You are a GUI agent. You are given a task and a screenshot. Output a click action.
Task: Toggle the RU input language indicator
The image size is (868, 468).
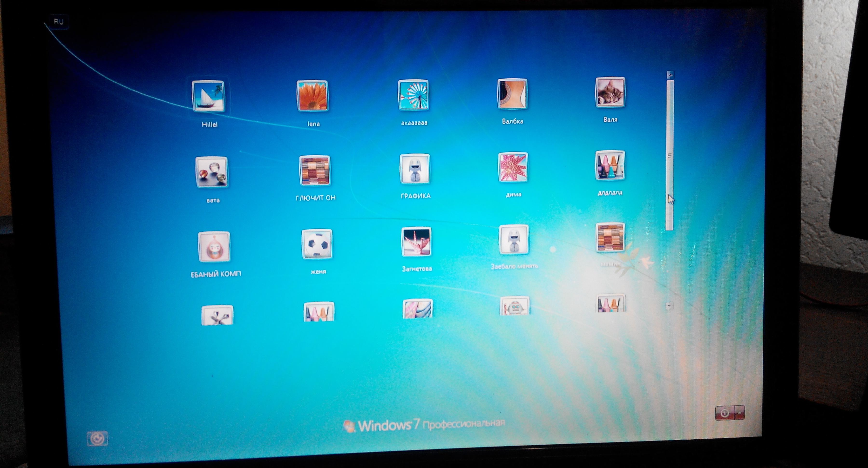coord(58,22)
